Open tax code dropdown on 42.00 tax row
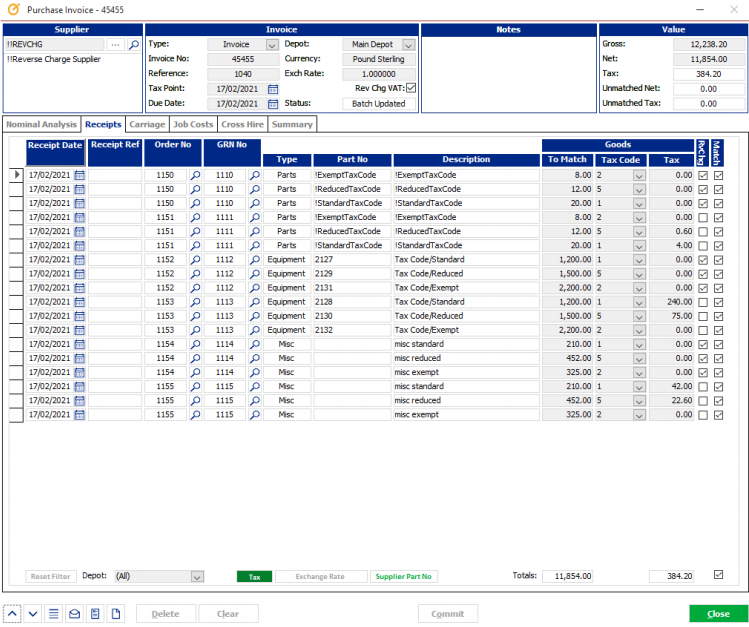The height and width of the screenshot is (627, 749). [x=639, y=387]
